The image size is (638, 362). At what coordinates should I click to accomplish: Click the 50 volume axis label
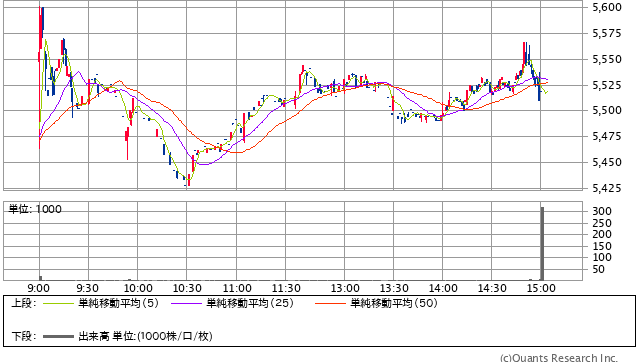point(599,269)
